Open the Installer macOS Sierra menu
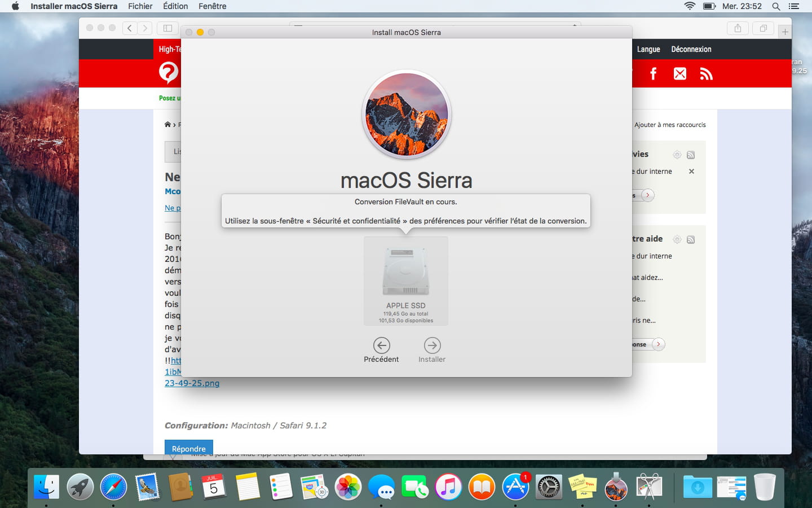Screen dimensions: 812x508 tap(74, 6)
